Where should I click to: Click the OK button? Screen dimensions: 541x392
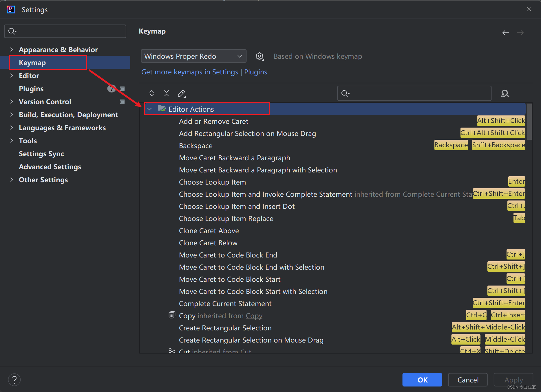click(422, 380)
